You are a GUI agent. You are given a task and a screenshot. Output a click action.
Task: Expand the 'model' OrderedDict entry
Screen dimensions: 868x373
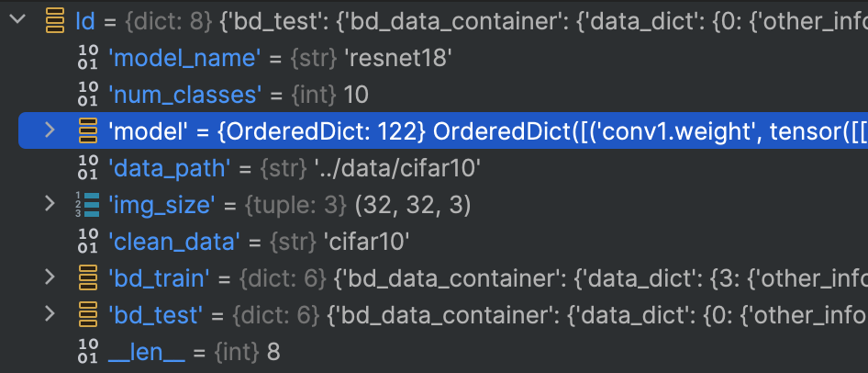[50, 130]
